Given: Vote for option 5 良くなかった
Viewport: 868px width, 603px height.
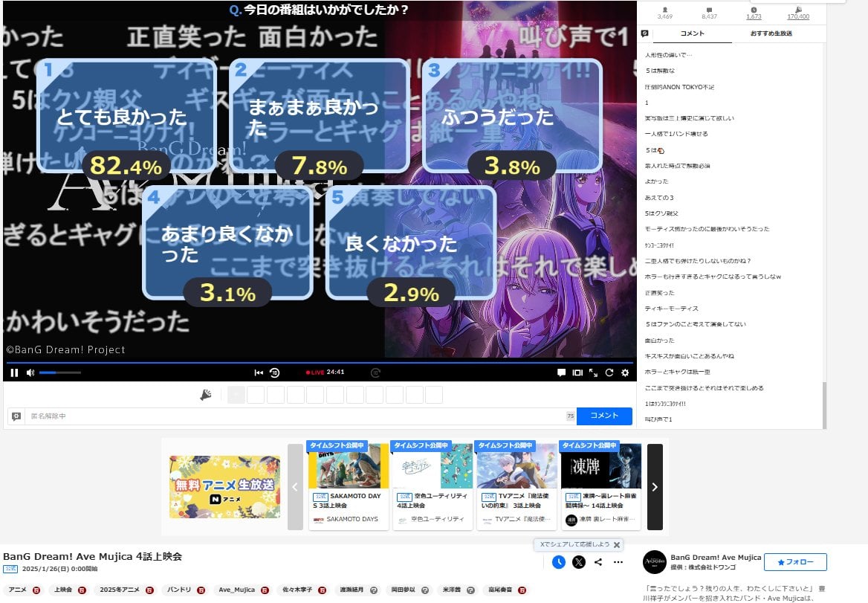Looking at the screenshot, I should [411, 242].
